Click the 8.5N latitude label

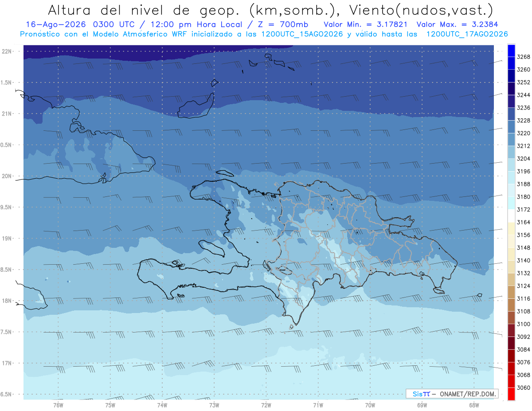pos(7,270)
